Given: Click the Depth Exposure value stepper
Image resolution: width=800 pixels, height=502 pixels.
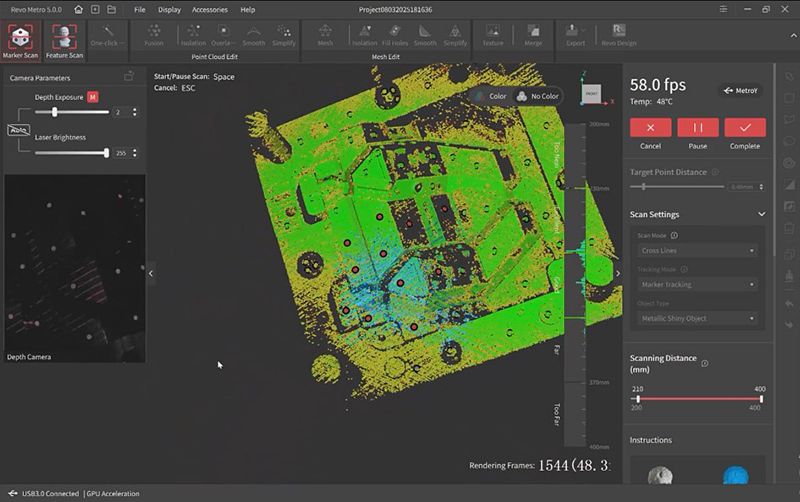Looking at the screenshot, I should tap(135, 112).
